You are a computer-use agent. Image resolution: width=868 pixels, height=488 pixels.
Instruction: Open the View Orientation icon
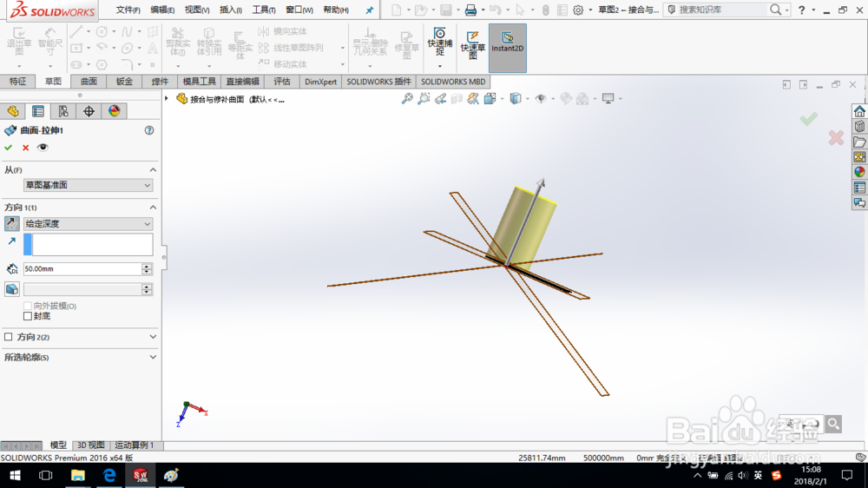tap(490, 99)
